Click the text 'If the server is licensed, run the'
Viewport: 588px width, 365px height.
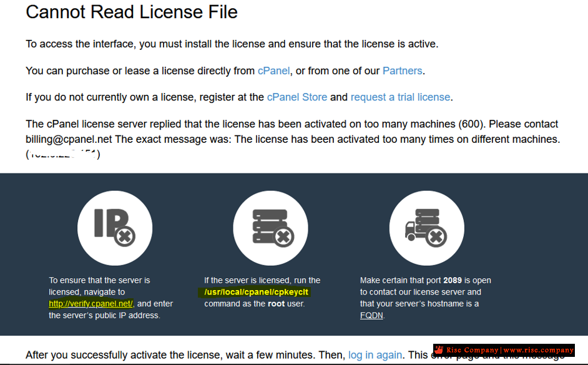(x=262, y=280)
